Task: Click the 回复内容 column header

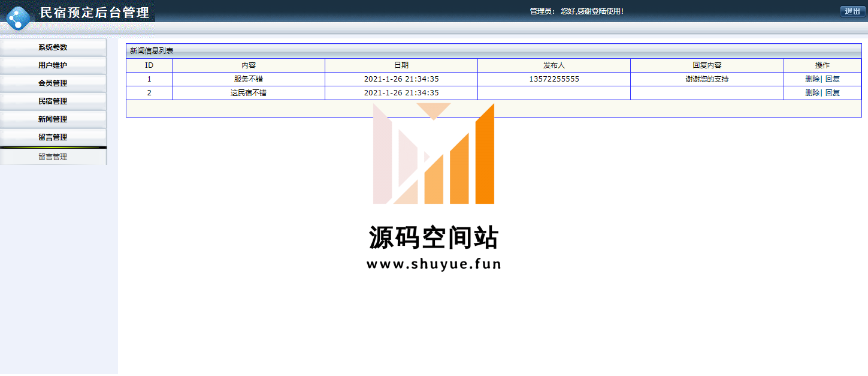Action: (x=707, y=65)
